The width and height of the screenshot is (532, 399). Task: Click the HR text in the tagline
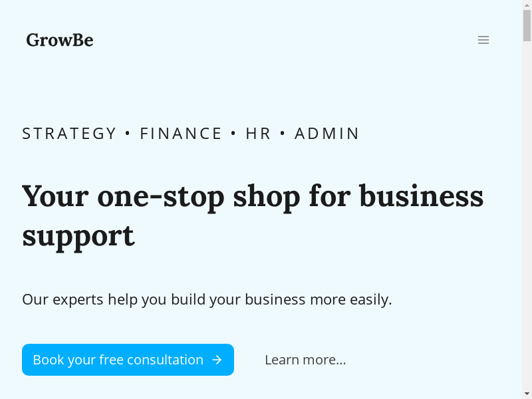[258, 134]
